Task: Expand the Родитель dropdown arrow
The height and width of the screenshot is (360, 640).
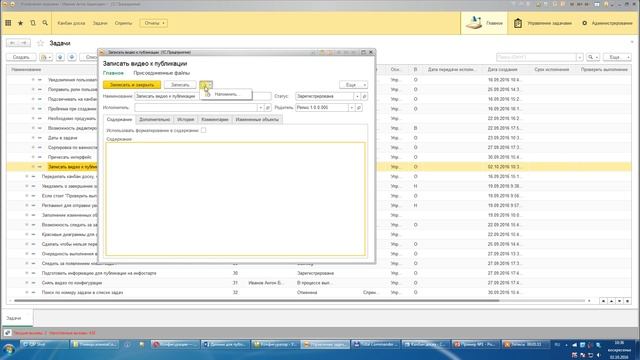Action: point(351,108)
